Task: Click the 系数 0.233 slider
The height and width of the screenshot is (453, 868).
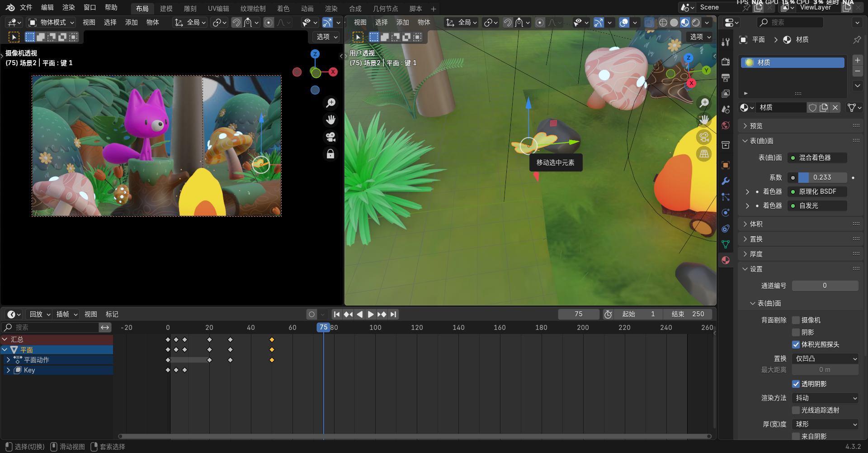Action: pyautogui.click(x=821, y=177)
